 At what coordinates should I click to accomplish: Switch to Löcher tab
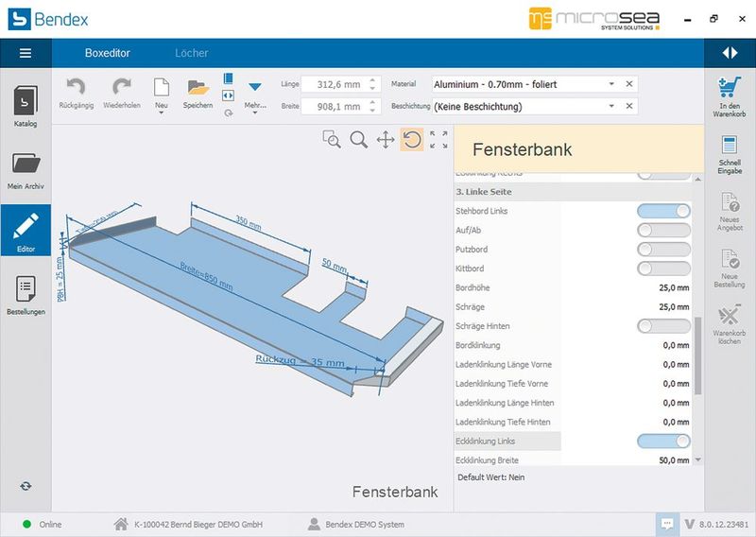coord(192,53)
